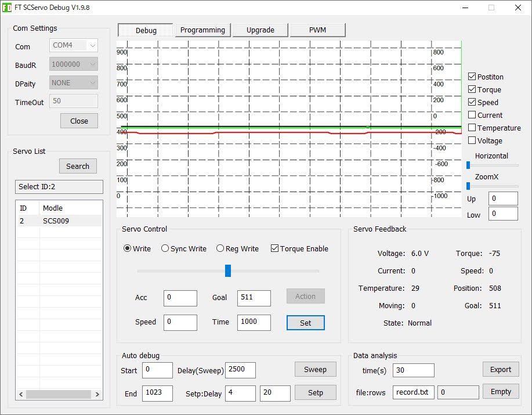
Task: Toggle the Torque plot checkbox
Action: tap(472, 89)
